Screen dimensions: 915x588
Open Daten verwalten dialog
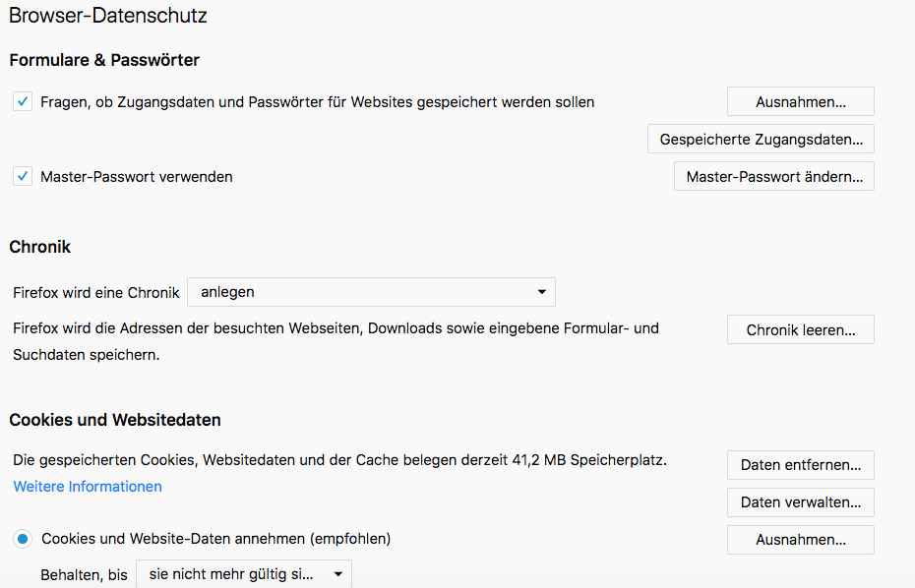click(800, 502)
